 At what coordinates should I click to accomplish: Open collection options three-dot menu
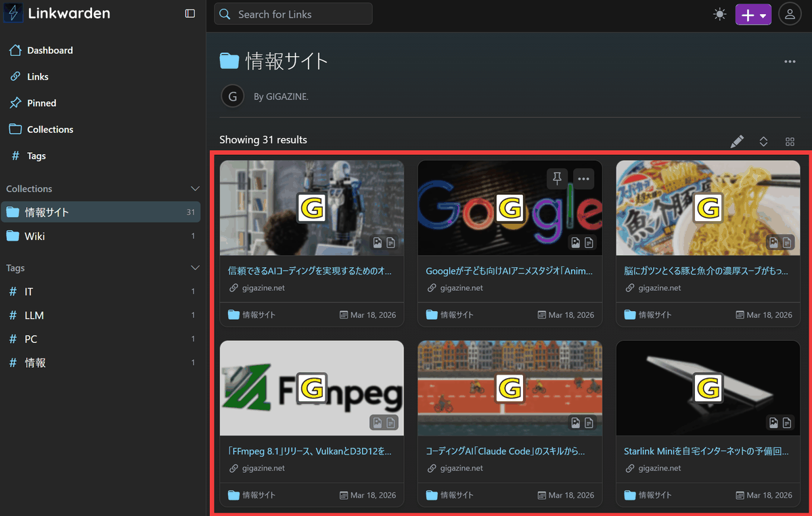pyautogui.click(x=790, y=62)
